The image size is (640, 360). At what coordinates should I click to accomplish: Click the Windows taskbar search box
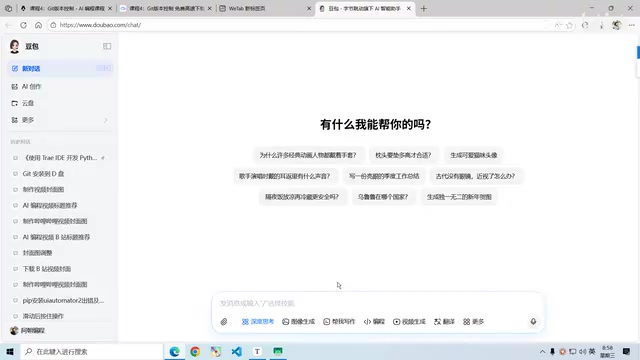(x=91, y=351)
